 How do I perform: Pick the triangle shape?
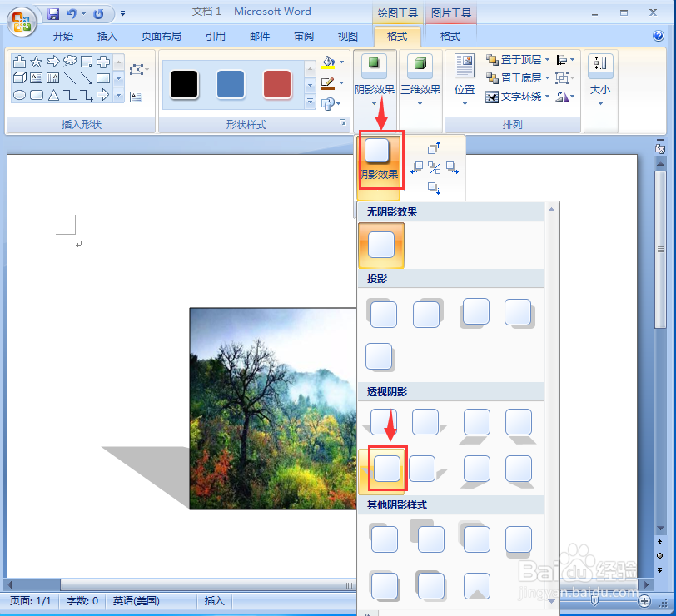[x=53, y=95]
